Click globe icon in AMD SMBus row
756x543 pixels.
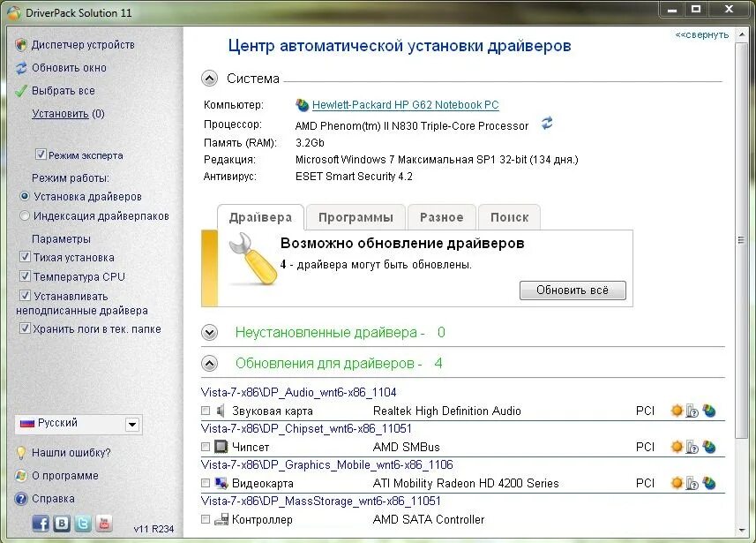pos(708,447)
